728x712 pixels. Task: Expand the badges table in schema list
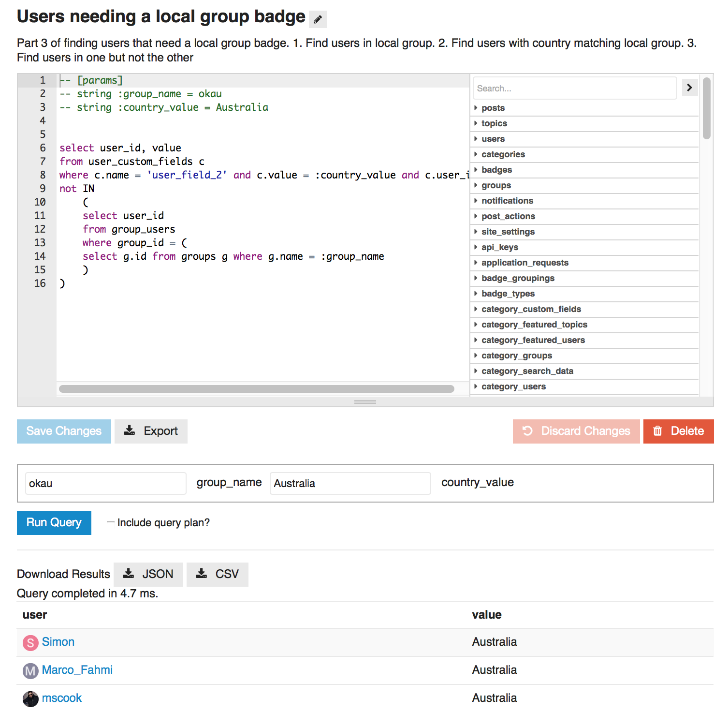pyautogui.click(x=496, y=170)
